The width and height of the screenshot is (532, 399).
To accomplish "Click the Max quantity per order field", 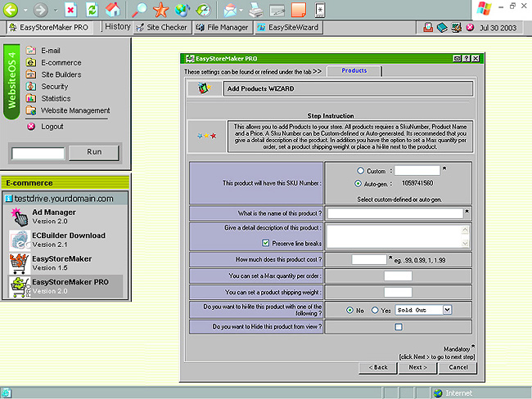I will [x=398, y=276].
